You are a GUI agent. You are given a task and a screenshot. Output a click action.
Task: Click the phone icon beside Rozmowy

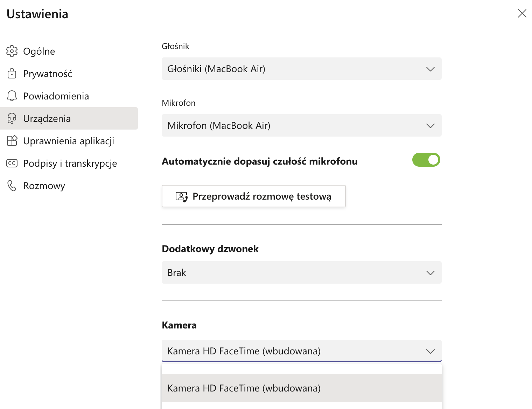point(12,186)
